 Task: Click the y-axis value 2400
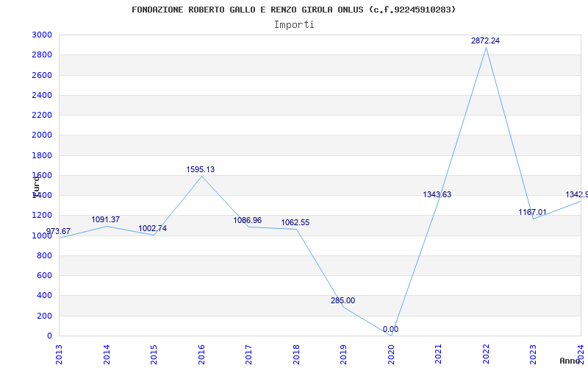[42, 95]
